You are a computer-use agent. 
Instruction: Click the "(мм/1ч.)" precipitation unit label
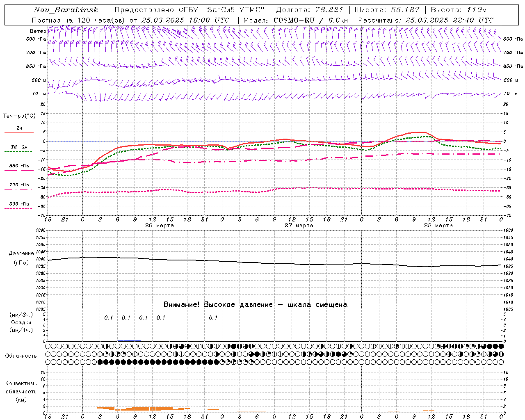coord(21,330)
